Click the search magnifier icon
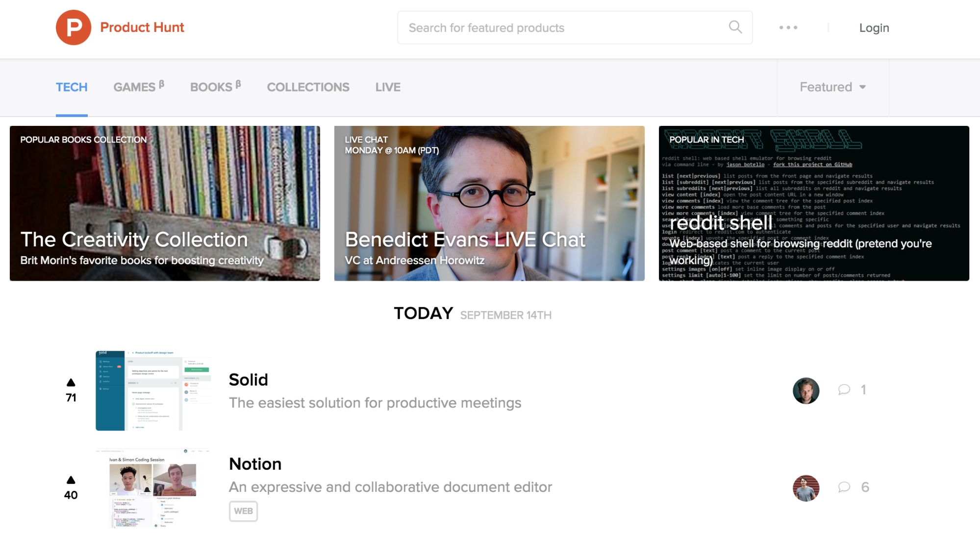Viewport: 980px width, 533px height. pos(735,27)
